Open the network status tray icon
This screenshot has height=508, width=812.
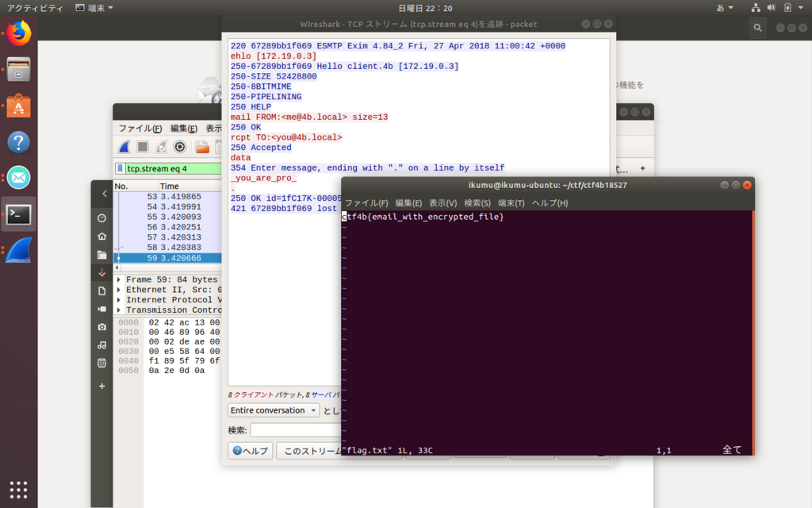pos(756,8)
